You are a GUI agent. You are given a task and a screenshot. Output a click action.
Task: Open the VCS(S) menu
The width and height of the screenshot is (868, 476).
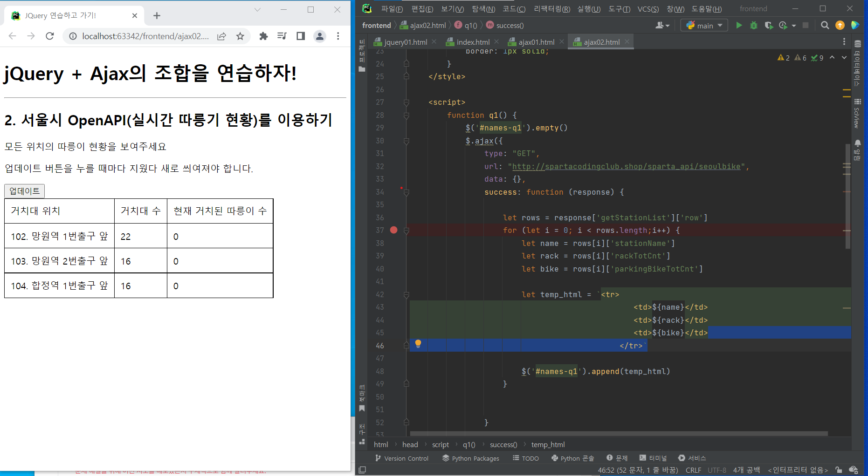[648, 9]
